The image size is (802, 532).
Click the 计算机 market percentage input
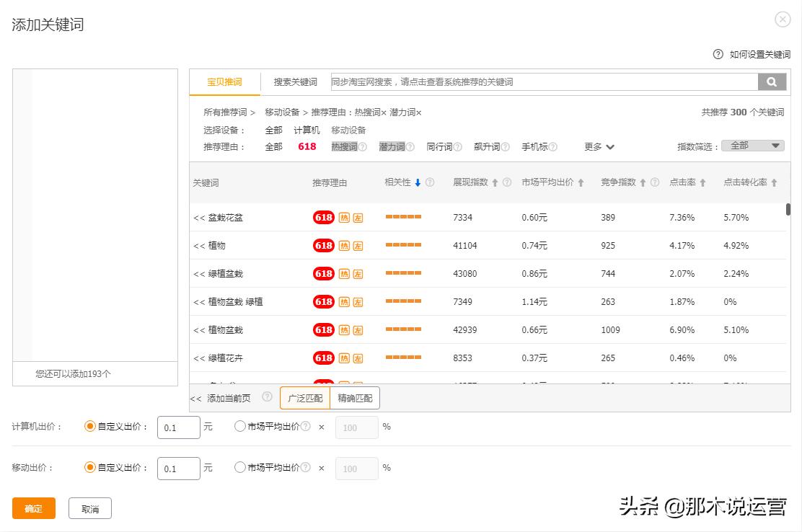point(356,427)
